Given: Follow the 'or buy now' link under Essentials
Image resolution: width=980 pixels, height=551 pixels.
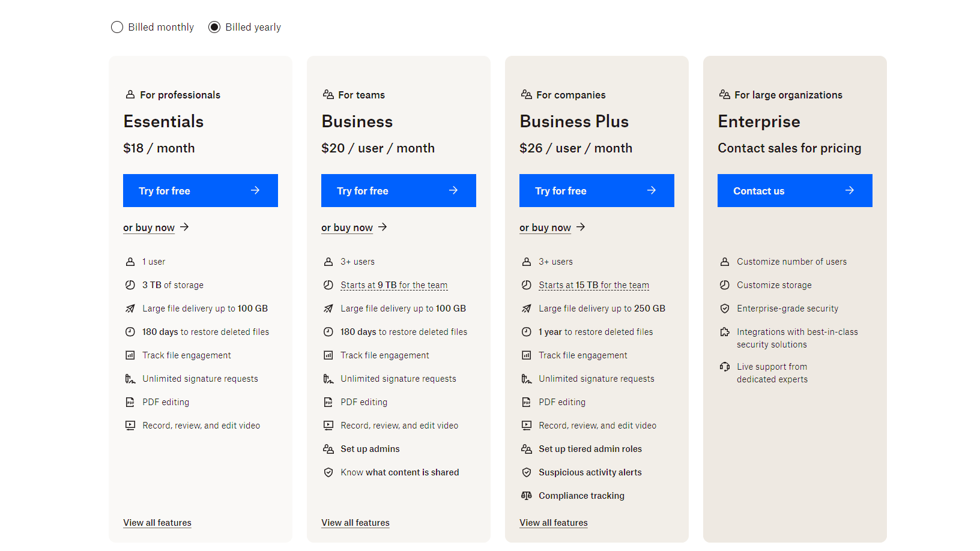Looking at the screenshot, I should (149, 227).
